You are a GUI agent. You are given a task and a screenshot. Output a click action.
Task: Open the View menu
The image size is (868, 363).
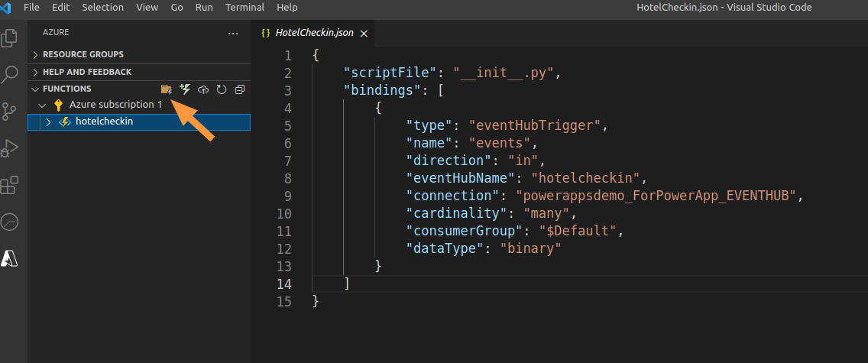coord(147,8)
